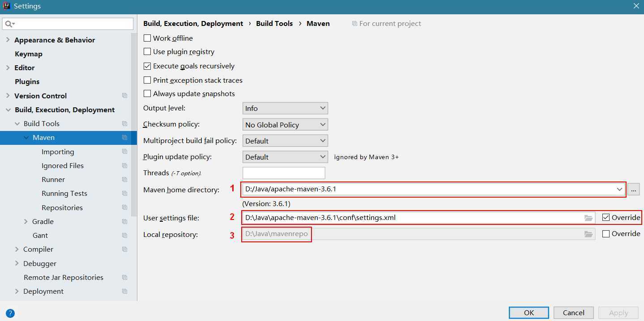Click the folder icon for User settings file
The height and width of the screenshot is (321, 644).
(x=589, y=218)
